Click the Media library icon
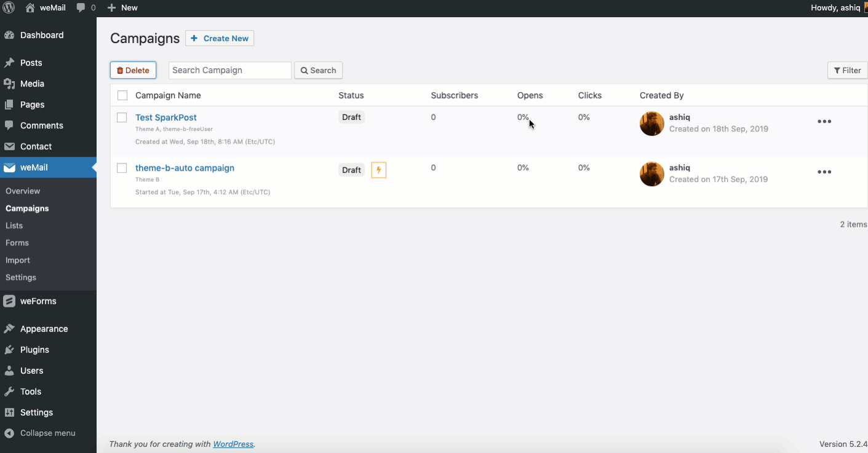The width and height of the screenshot is (868, 453). coord(9,84)
